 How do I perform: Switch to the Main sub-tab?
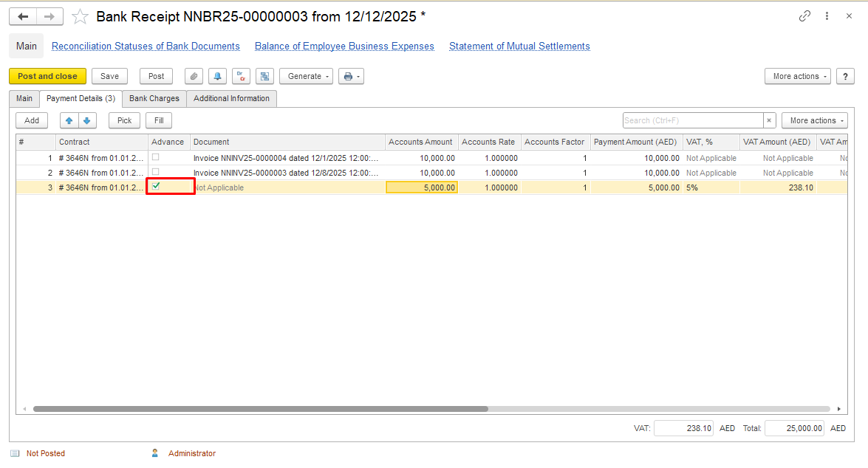[x=24, y=98]
